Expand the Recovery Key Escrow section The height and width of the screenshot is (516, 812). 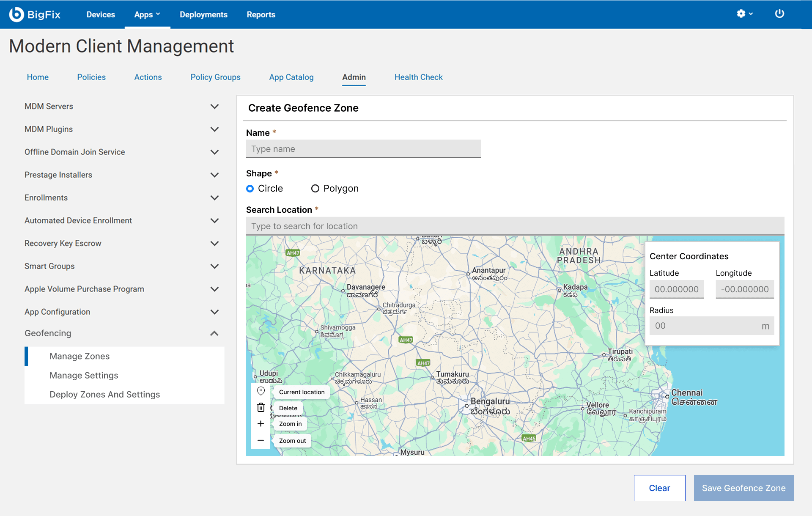214,243
